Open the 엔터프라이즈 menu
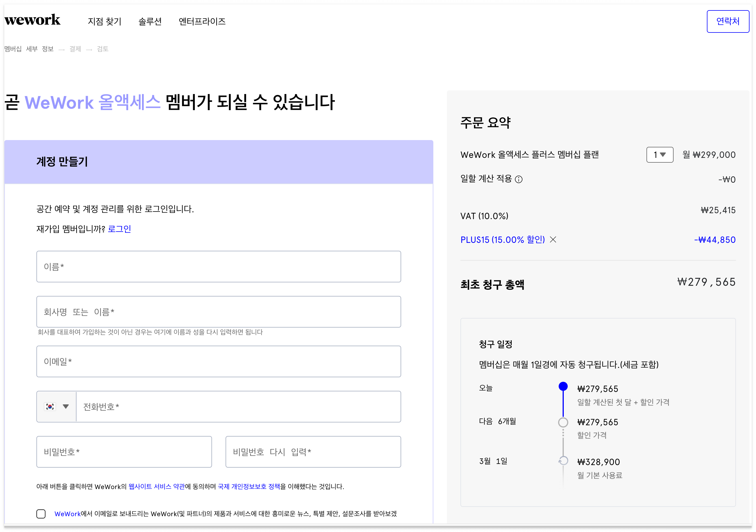The width and height of the screenshot is (756, 532). [202, 21]
